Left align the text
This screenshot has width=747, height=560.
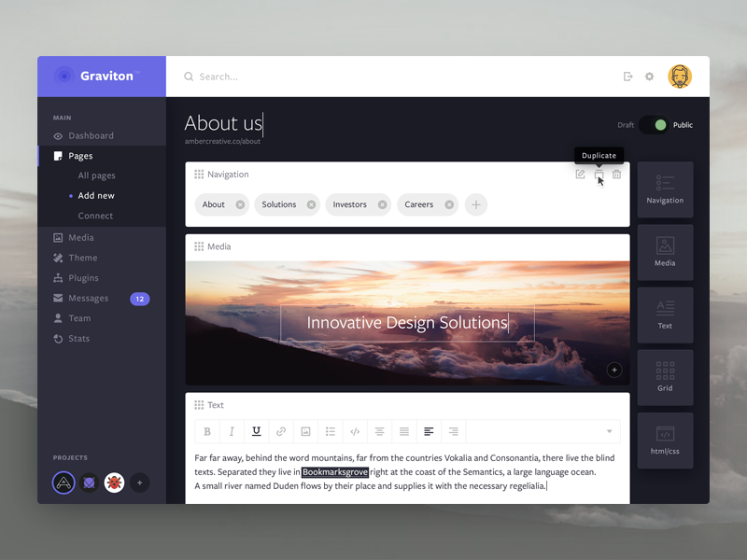point(429,431)
